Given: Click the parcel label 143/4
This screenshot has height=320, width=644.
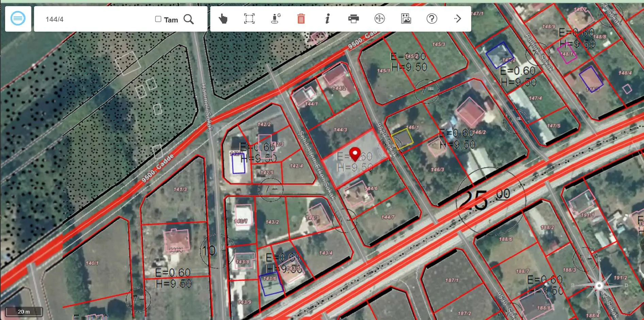Looking at the screenshot, I should [x=326, y=253].
